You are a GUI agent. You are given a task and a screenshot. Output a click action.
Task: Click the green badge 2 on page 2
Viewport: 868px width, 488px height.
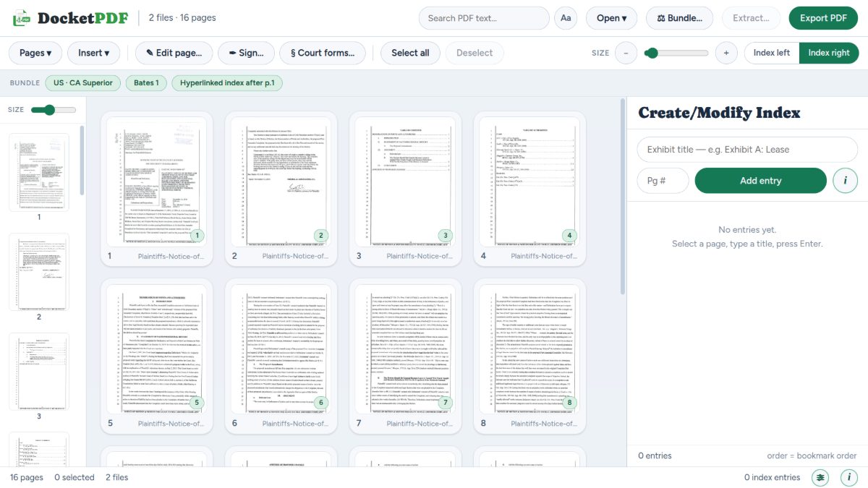[322, 235]
